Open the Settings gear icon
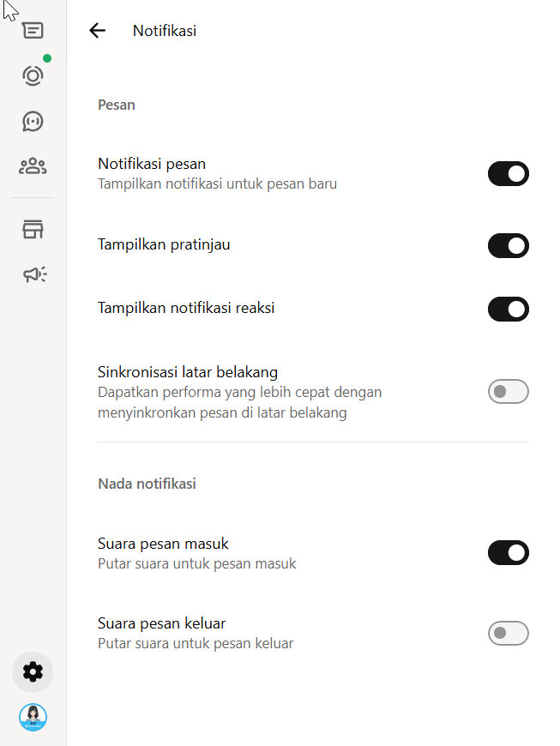Viewport: 560px width, 746px height. [33, 672]
